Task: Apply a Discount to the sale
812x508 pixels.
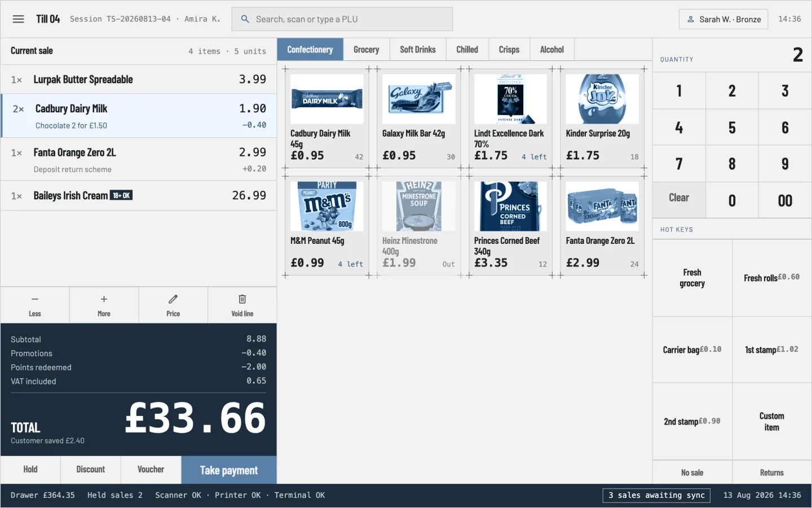Action: pyautogui.click(x=91, y=470)
